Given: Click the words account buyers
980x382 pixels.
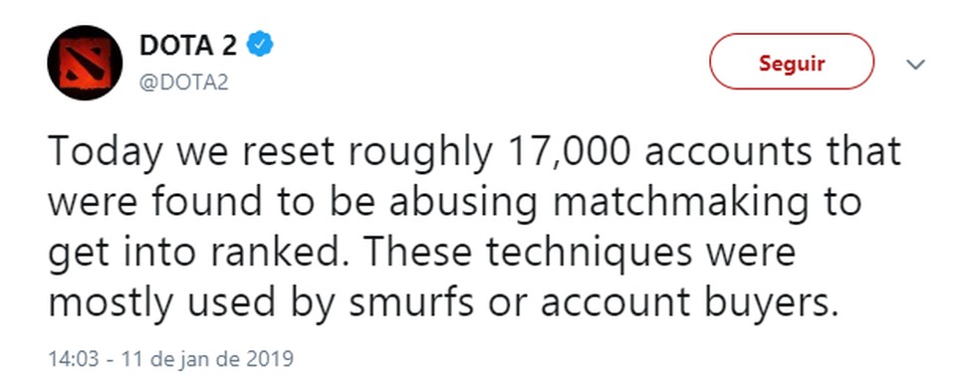Looking at the screenshot, I should [687, 304].
